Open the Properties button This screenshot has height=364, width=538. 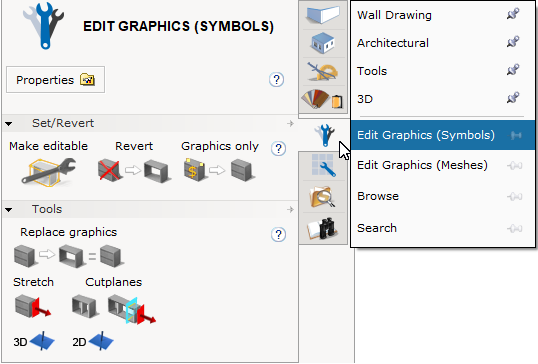coord(55,80)
